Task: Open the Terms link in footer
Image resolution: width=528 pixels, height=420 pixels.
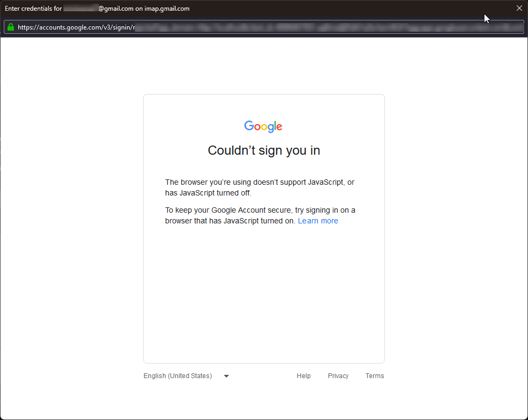Action: click(375, 376)
